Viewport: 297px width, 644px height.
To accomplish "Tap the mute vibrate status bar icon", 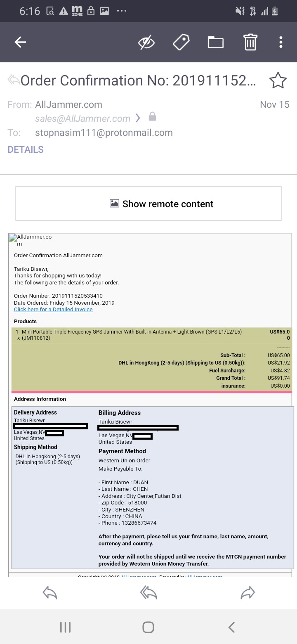I will [x=240, y=11].
